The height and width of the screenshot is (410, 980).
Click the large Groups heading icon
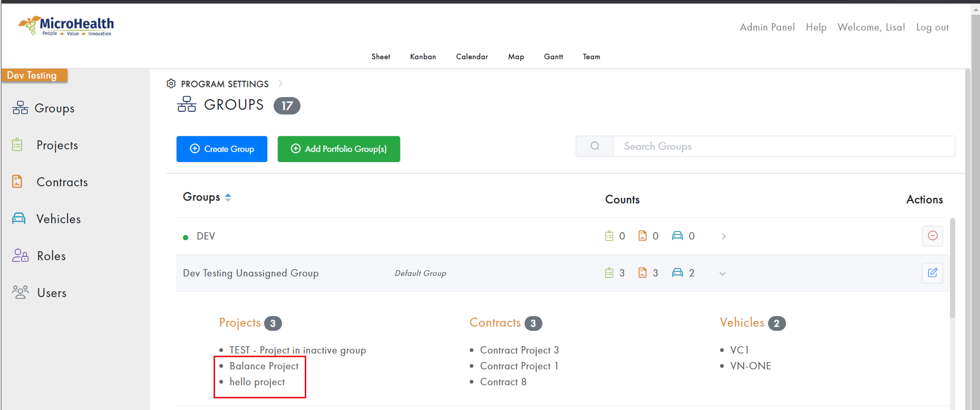187,104
